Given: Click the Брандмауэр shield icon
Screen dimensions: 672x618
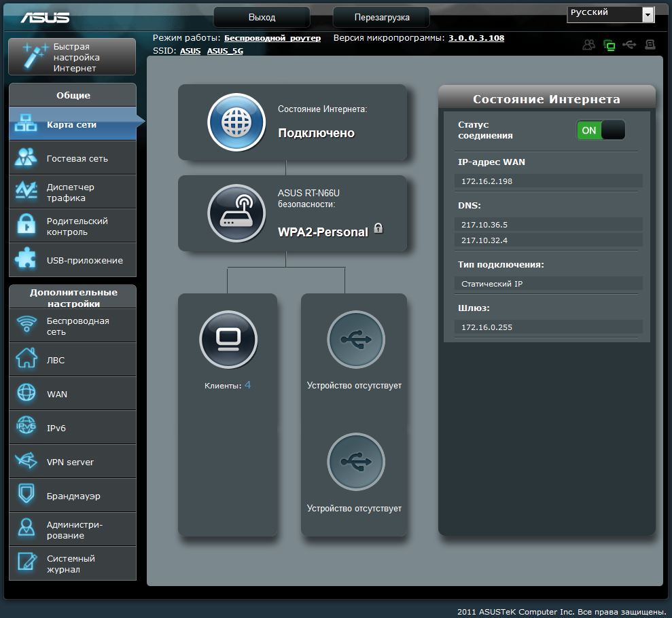Looking at the screenshot, I should (26, 494).
